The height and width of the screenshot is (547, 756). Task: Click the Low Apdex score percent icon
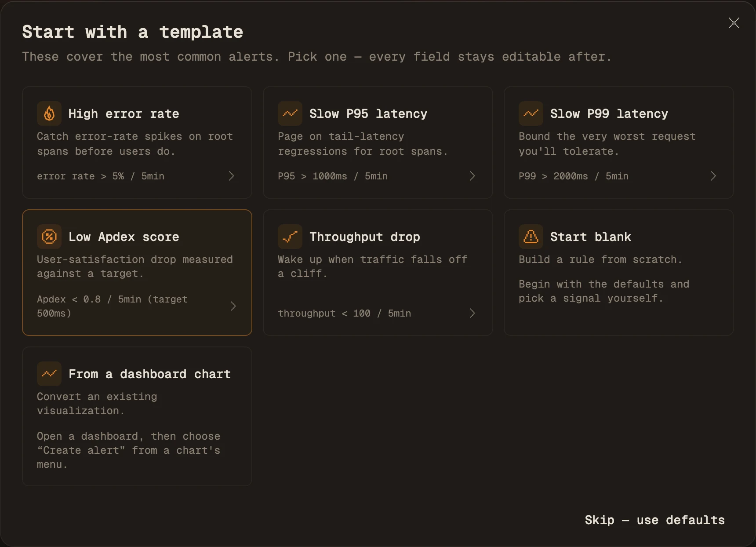pyautogui.click(x=49, y=237)
